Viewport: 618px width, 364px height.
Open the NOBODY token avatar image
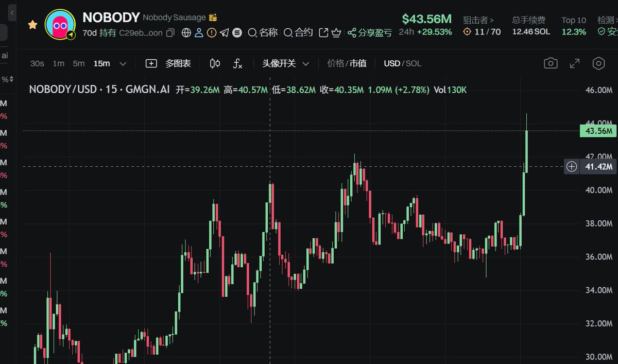coord(61,24)
